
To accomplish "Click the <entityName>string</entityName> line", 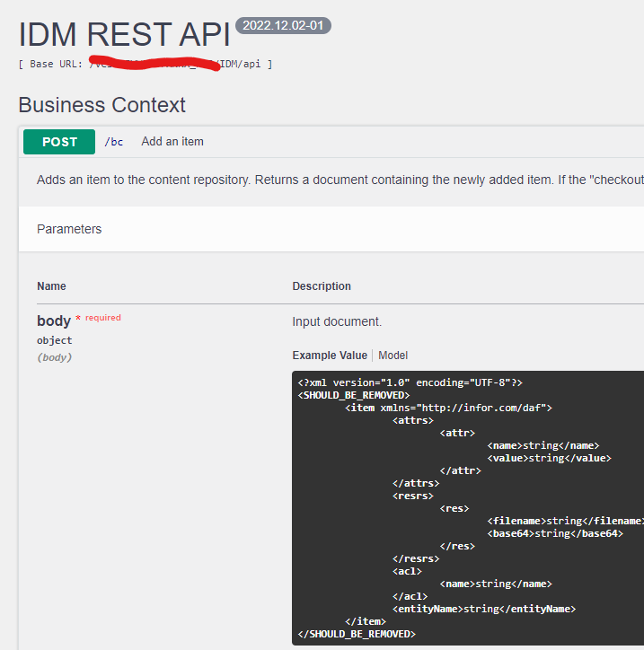I will point(484,609).
